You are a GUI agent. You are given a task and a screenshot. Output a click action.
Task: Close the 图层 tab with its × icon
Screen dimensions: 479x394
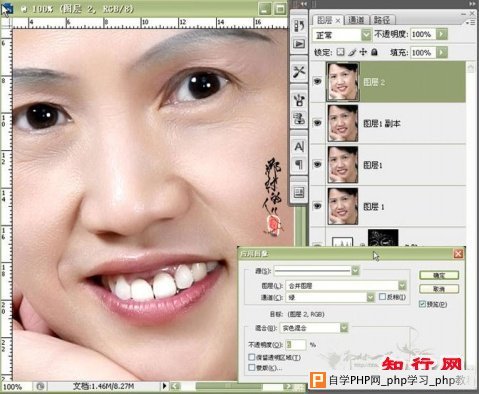pos(338,20)
